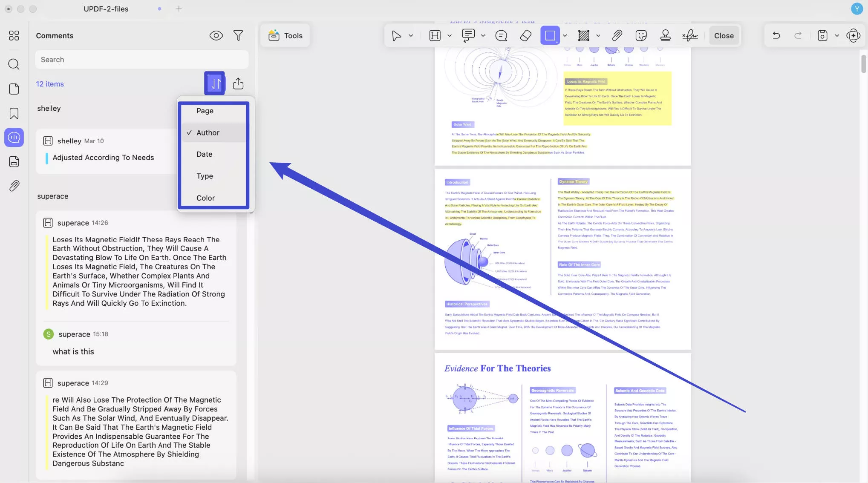Focus the comments Search field
This screenshot has width=868, height=483.
point(141,60)
